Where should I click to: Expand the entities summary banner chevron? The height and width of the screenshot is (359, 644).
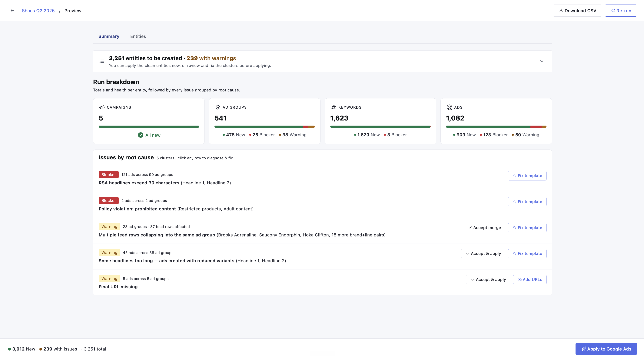(542, 61)
